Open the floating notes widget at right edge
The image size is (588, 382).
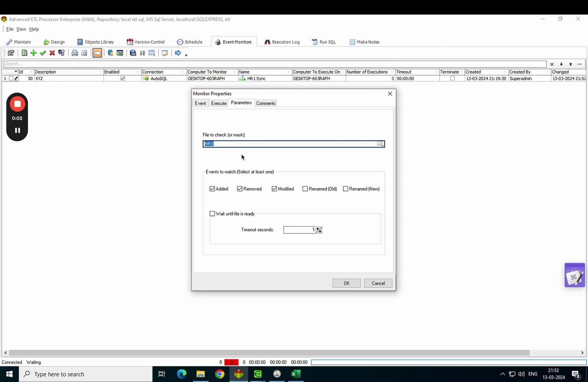click(x=575, y=275)
